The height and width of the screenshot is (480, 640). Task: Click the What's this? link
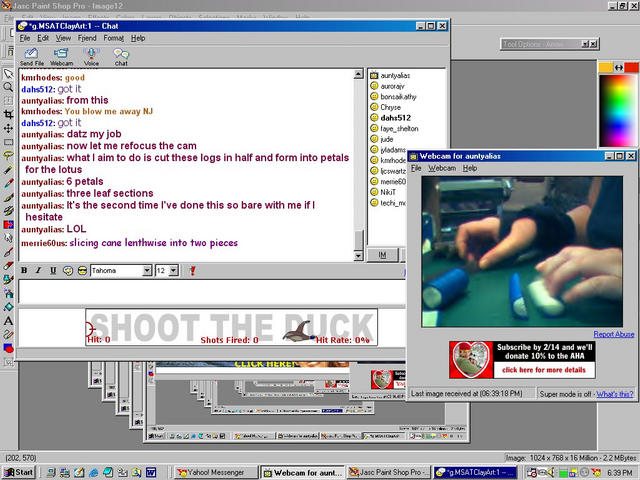615,394
